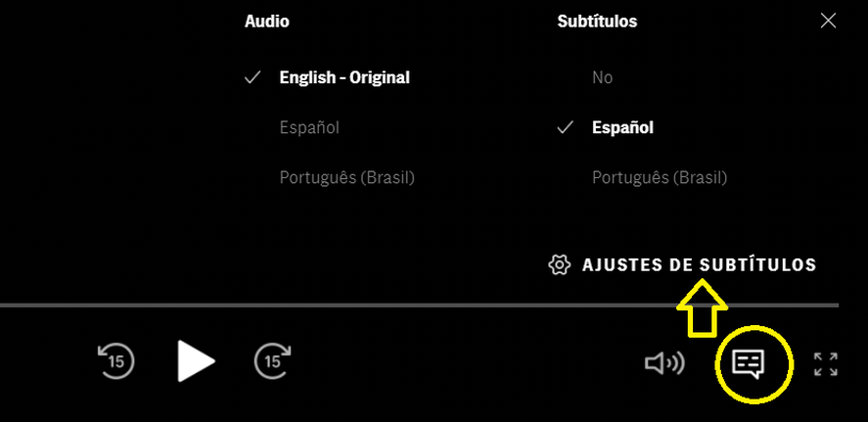Open Ajustes de Subtítulos
Screen dimensions: 868x422
699,264
